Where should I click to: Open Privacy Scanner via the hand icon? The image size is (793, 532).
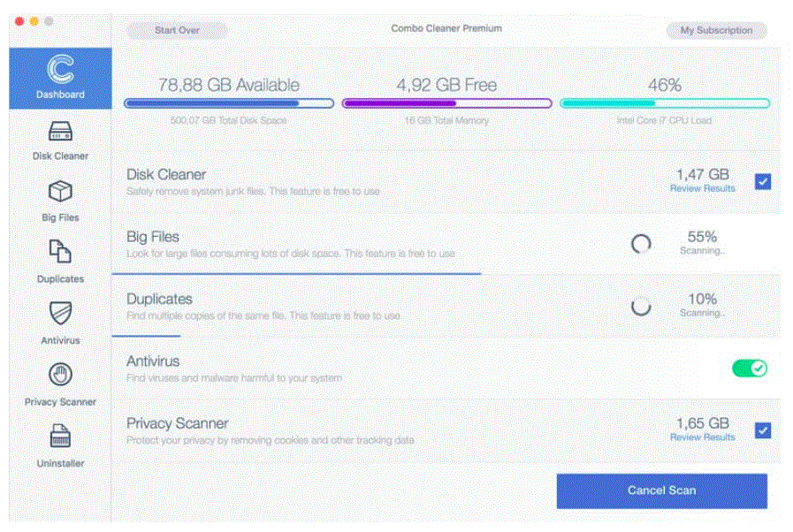[60, 375]
